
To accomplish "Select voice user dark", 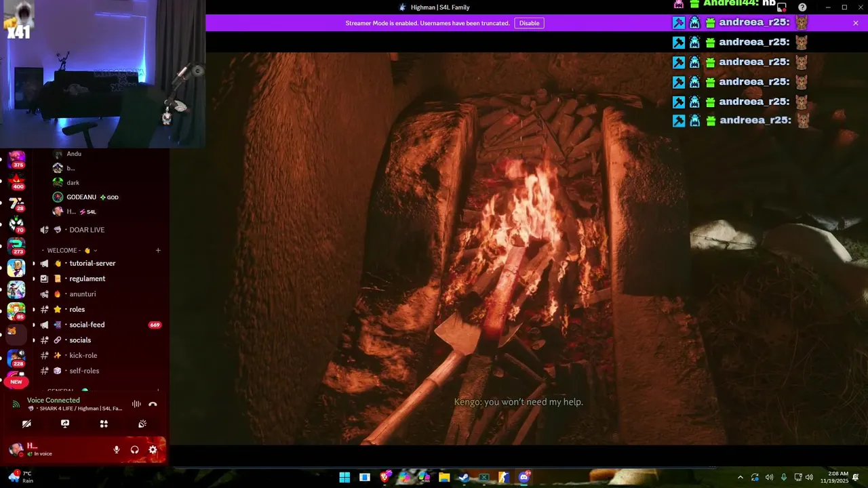I will tap(73, 182).
